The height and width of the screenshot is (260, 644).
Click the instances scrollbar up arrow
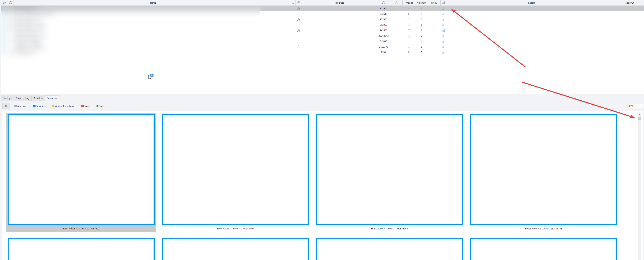coord(639,115)
